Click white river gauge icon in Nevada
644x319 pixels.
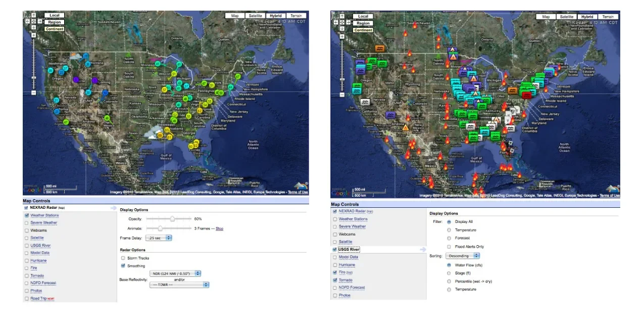tap(366, 102)
